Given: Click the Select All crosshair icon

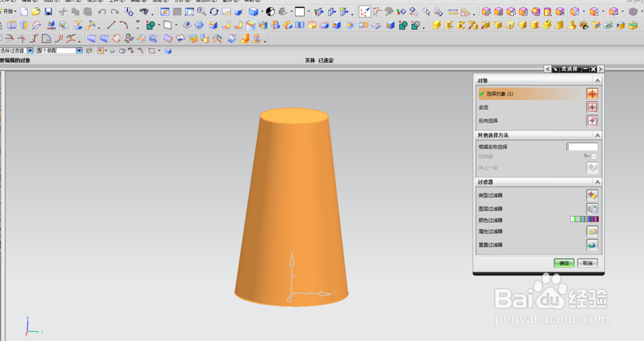Looking at the screenshot, I should pos(592,107).
